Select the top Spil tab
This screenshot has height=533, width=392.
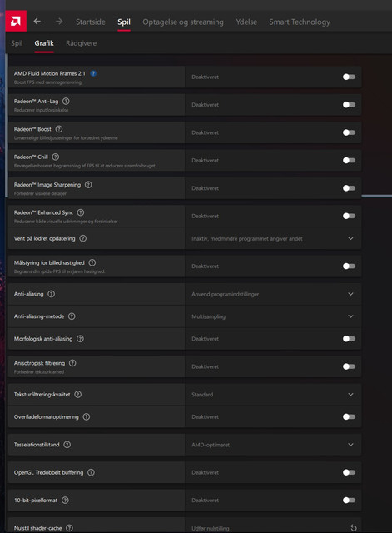[124, 22]
